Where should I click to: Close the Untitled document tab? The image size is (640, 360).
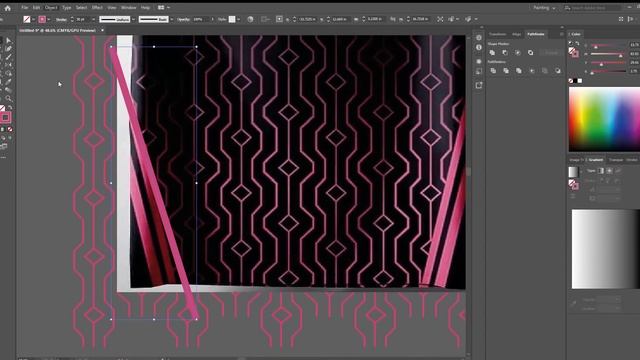pyautogui.click(x=102, y=30)
